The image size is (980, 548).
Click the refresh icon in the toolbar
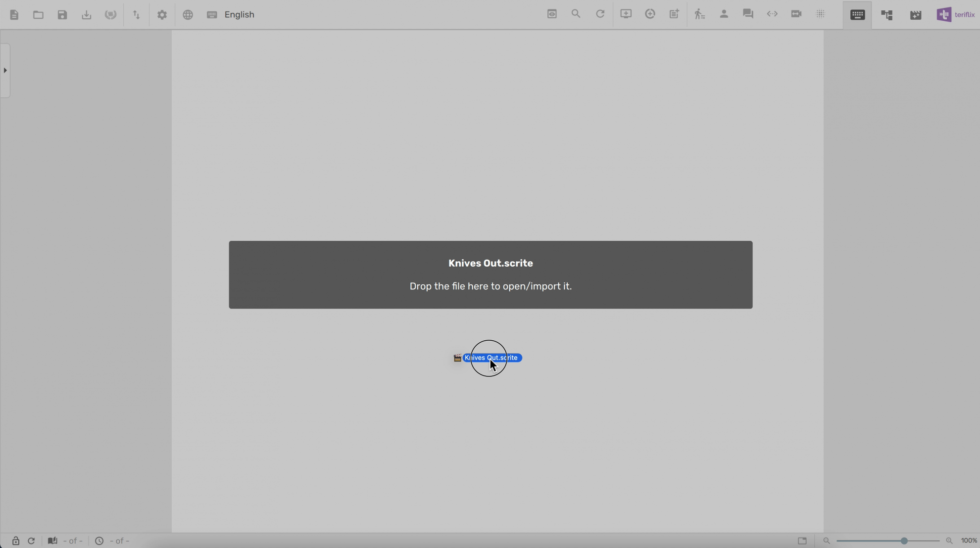(599, 14)
